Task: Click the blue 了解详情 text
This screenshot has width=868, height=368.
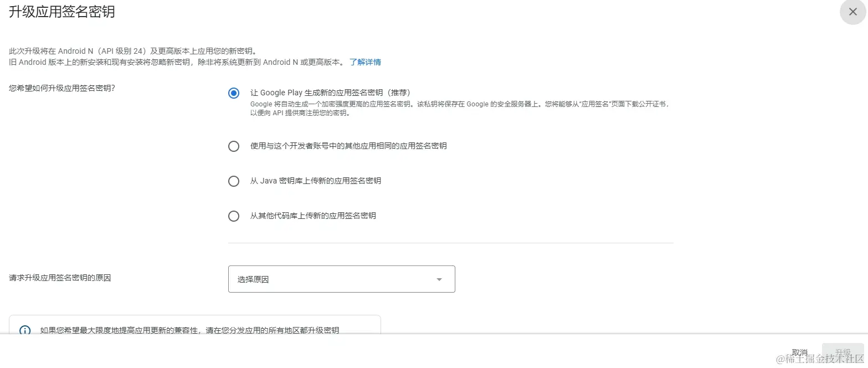Action: (x=364, y=62)
